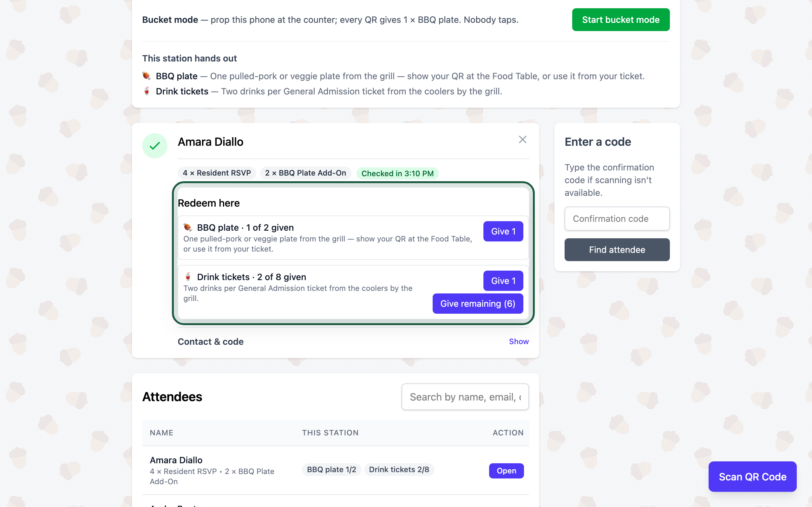Screen dimensions: 812x507
Task: Click the green checkmark status icon
Action: (x=155, y=146)
